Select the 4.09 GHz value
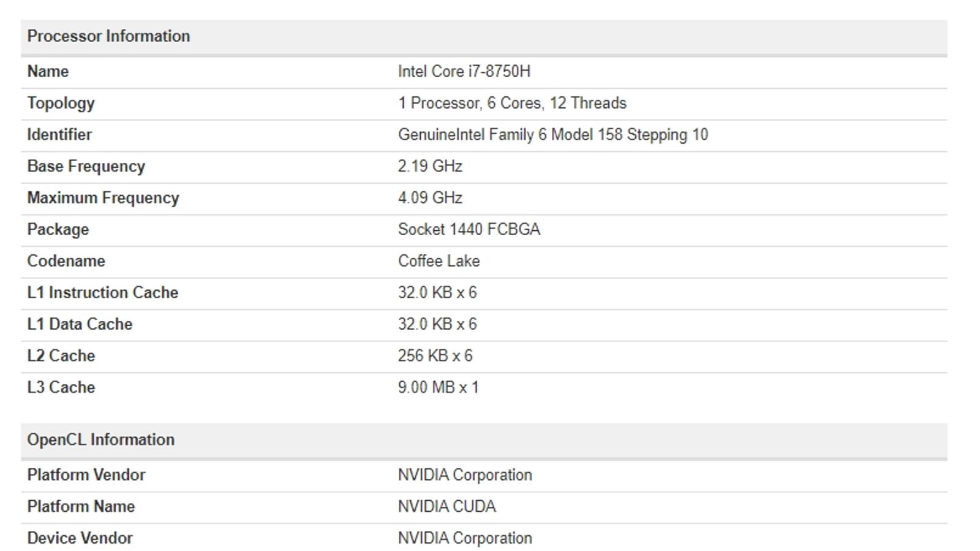Screen dimensions: 980x551 430,198
